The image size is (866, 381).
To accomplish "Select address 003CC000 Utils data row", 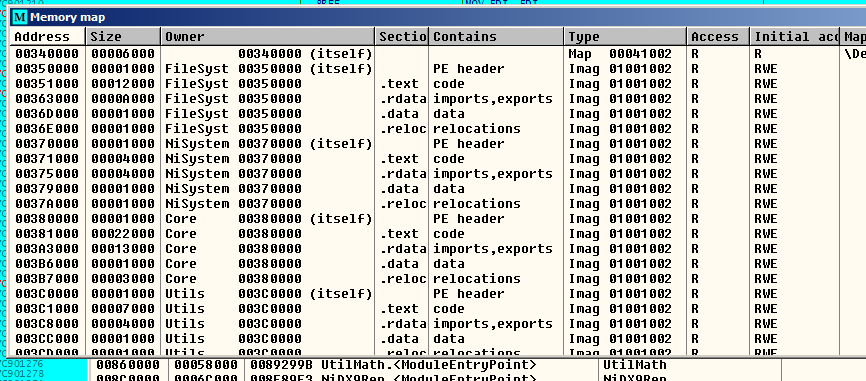I will pyautogui.click(x=438, y=338).
